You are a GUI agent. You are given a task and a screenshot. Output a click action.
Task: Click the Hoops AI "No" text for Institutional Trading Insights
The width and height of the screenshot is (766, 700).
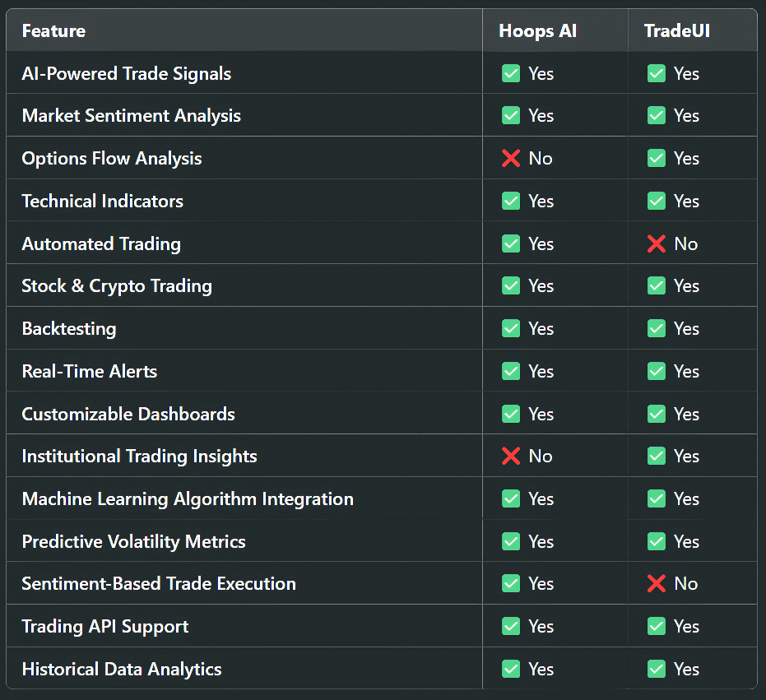(541, 457)
